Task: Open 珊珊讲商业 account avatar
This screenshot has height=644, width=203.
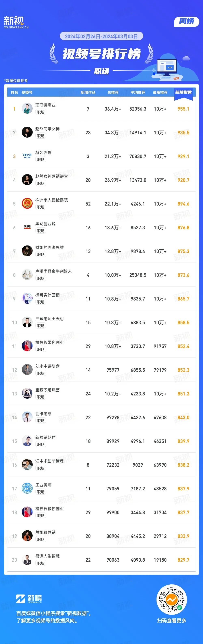Action: [27, 109]
